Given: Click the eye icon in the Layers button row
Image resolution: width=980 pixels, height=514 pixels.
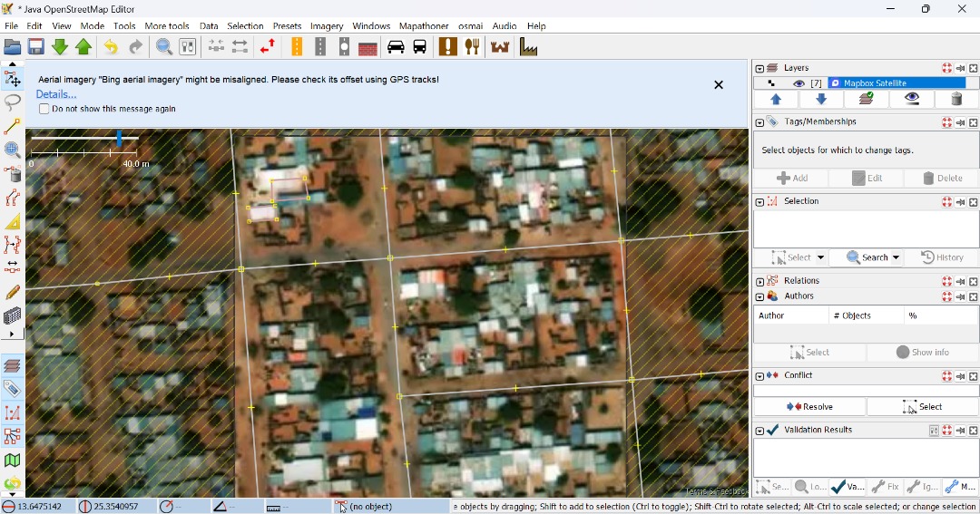Looking at the screenshot, I should pyautogui.click(x=911, y=99).
